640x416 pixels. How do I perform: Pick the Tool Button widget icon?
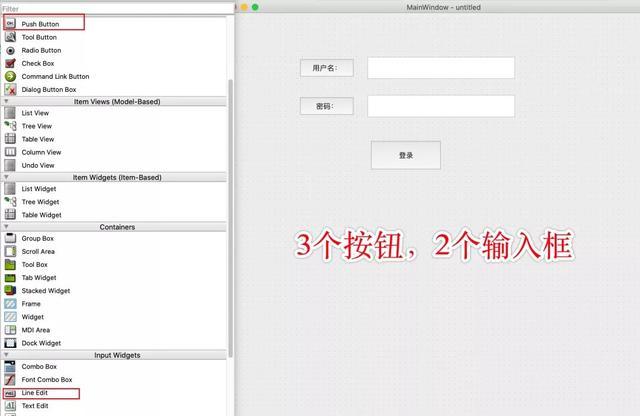pyautogui.click(x=10, y=37)
